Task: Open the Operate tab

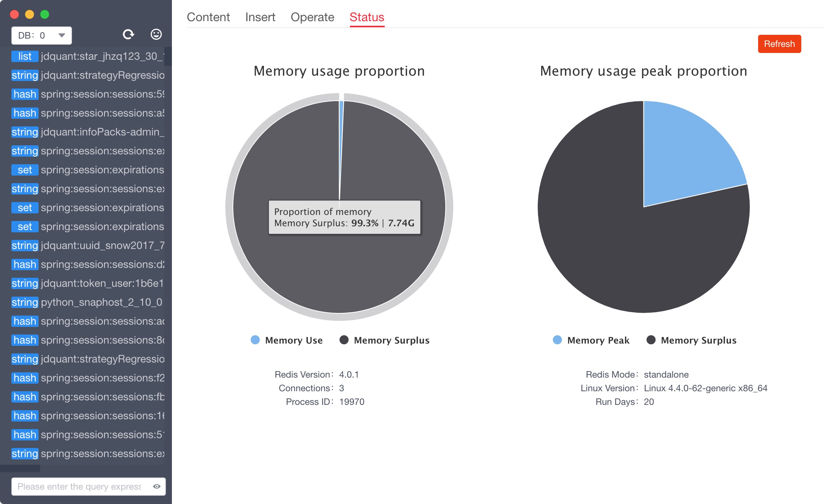Action: [312, 17]
